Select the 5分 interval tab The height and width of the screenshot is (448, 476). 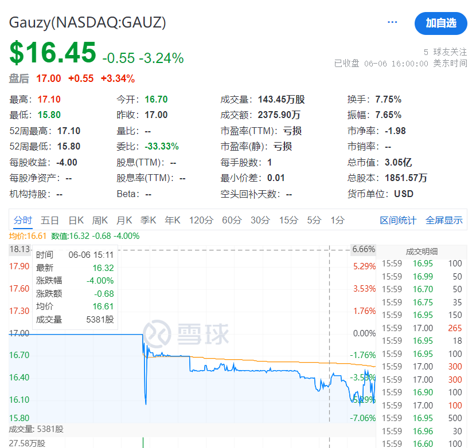[x=314, y=220]
